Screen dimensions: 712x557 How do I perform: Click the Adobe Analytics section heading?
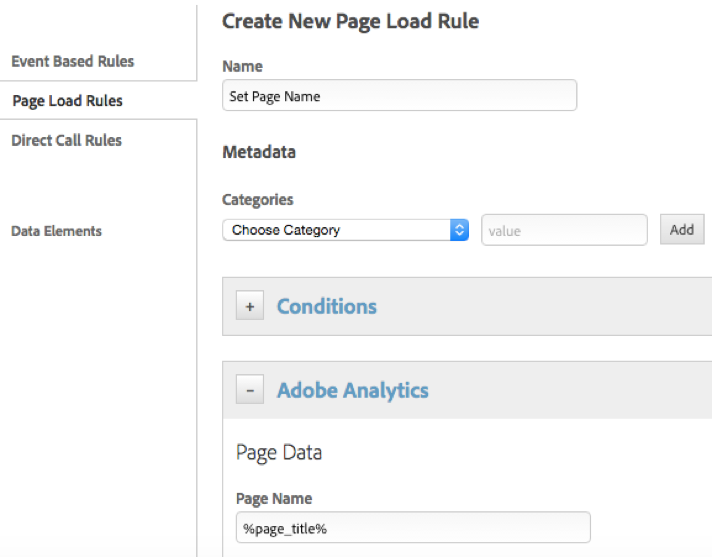pyautogui.click(x=352, y=390)
